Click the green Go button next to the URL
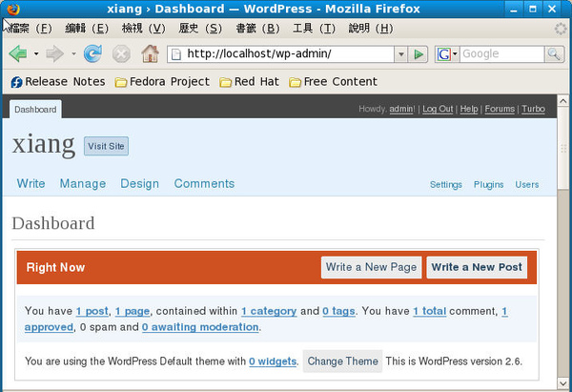This screenshot has height=392, width=572. (419, 54)
